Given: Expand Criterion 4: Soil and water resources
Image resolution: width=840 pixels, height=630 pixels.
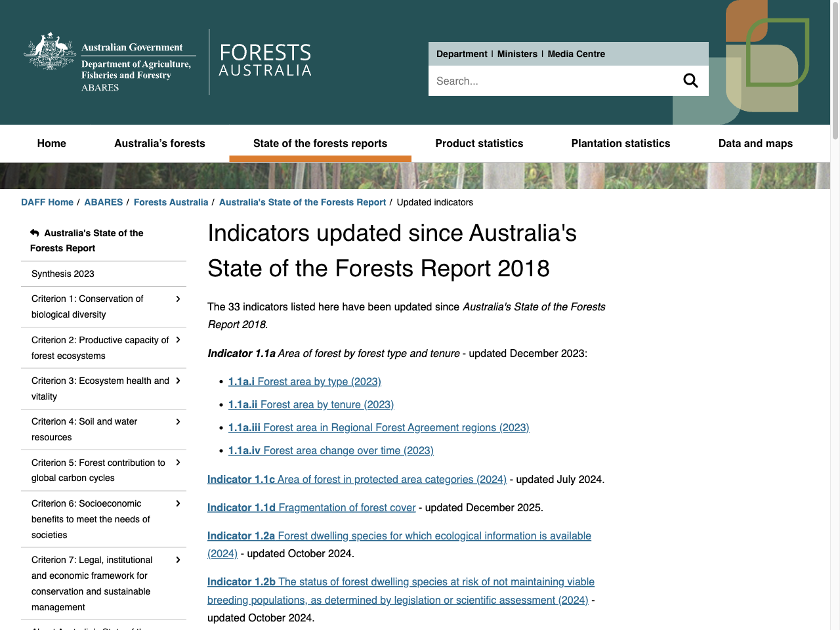Looking at the screenshot, I should click(x=178, y=421).
